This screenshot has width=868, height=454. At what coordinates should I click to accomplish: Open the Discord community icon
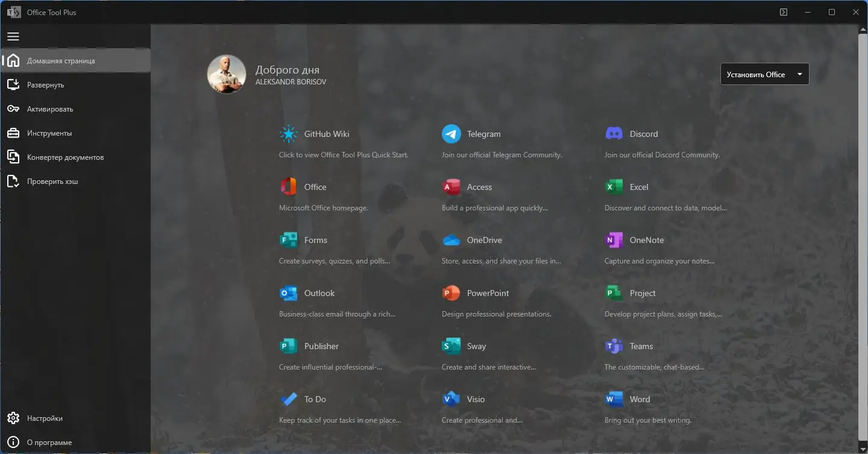(x=614, y=134)
